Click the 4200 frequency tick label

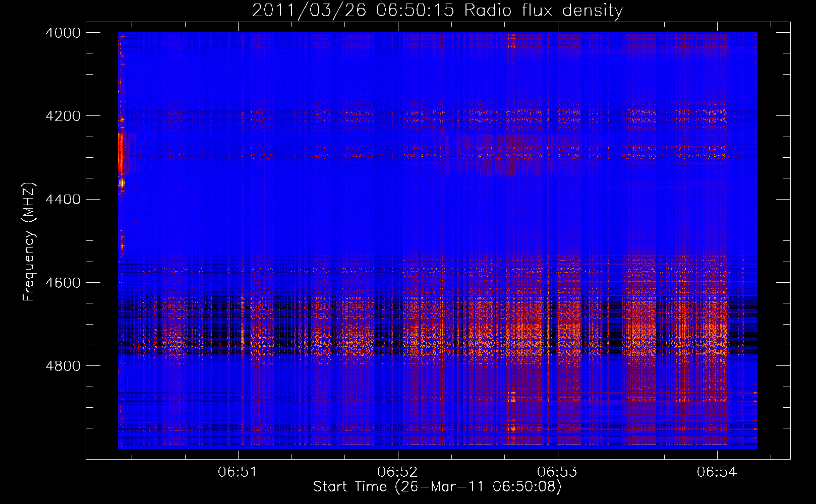(63, 116)
